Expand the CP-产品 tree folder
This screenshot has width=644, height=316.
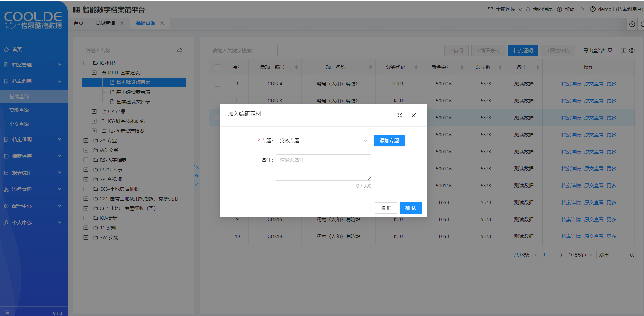[94, 111]
